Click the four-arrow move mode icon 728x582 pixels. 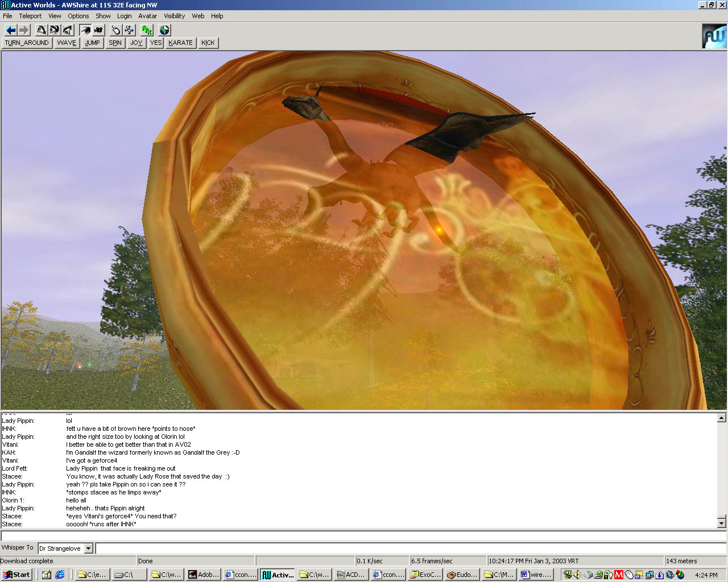[129, 30]
